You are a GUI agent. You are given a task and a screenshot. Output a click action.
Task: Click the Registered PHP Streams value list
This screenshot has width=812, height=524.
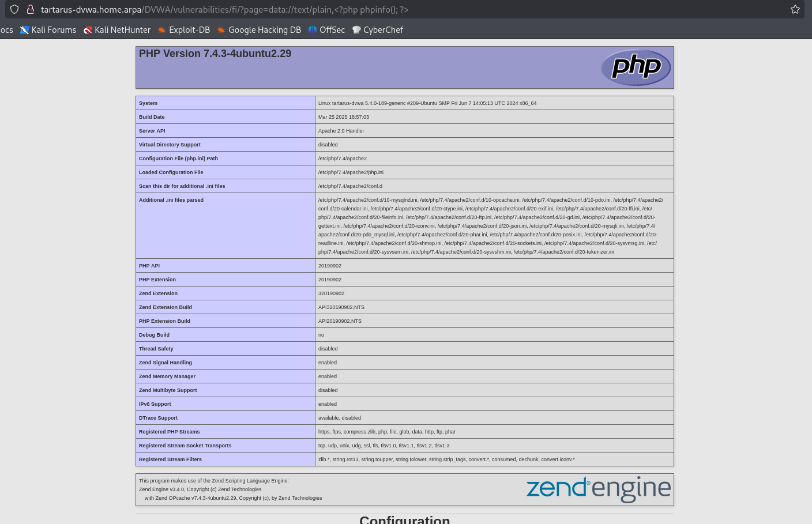pos(386,432)
